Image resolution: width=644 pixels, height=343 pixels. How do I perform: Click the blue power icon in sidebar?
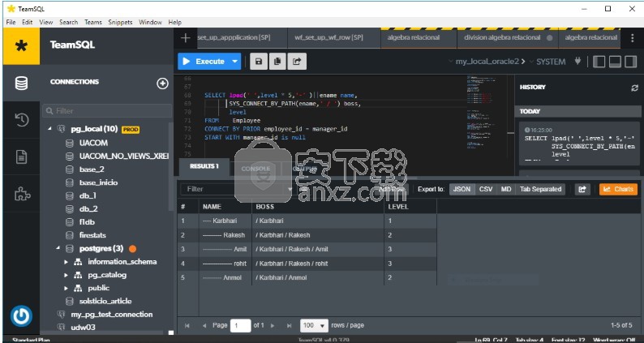coord(21,316)
